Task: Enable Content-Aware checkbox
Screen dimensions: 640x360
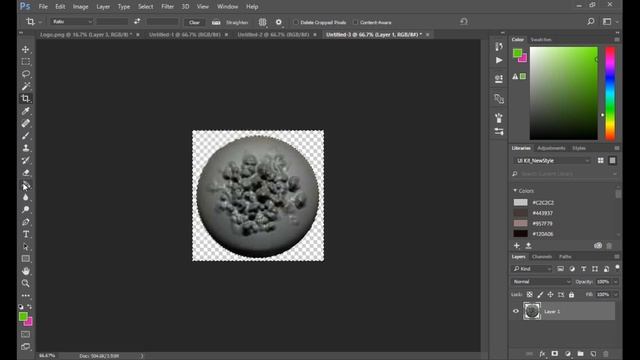Action: point(356,22)
